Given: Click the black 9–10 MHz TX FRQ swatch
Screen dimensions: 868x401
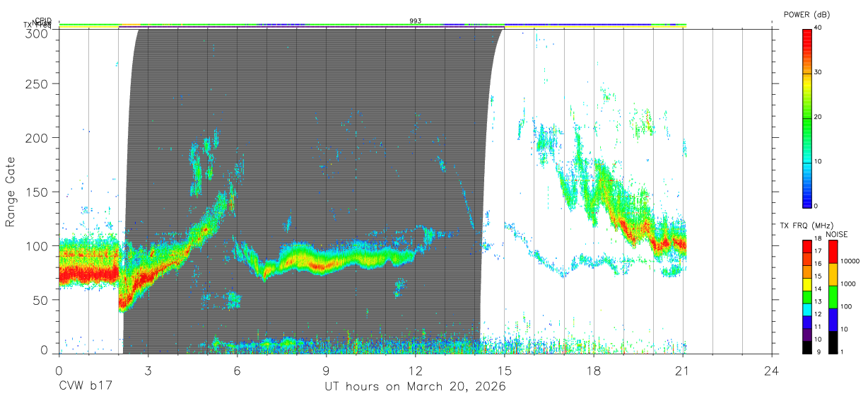Looking at the screenshot, I should [807, 347].
